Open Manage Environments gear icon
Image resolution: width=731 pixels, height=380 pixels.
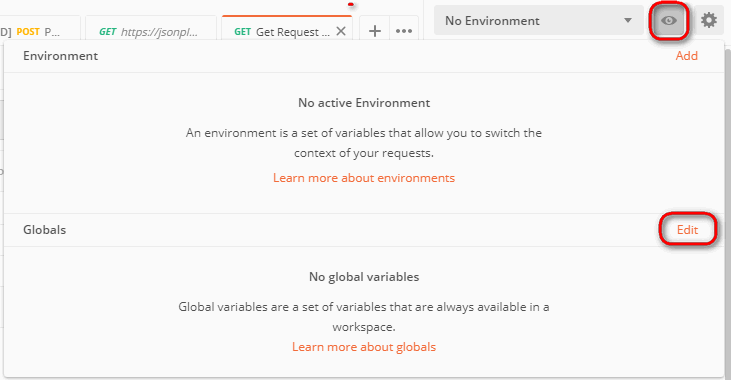(x=709, y=21)
